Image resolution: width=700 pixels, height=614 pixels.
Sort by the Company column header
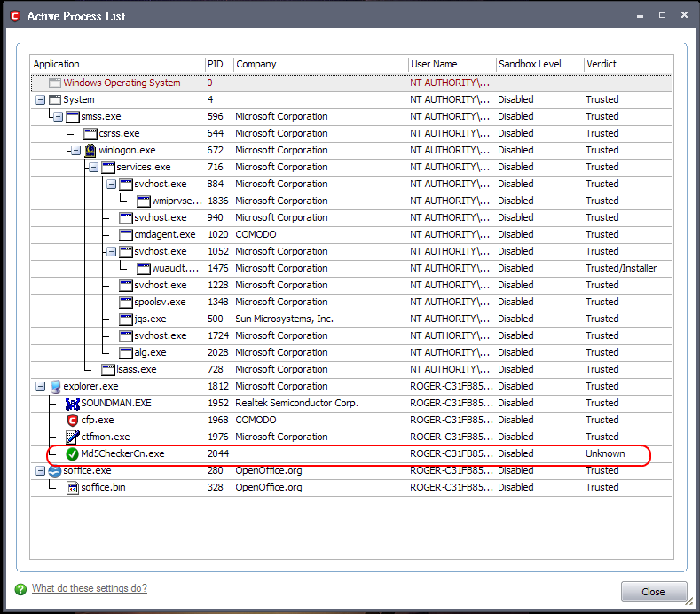[x=320, y=64]
